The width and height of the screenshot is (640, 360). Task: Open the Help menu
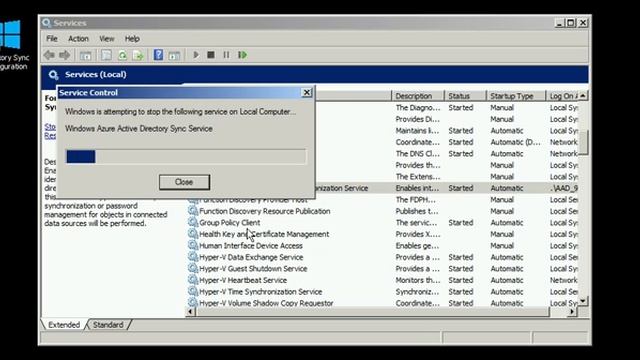132,39
